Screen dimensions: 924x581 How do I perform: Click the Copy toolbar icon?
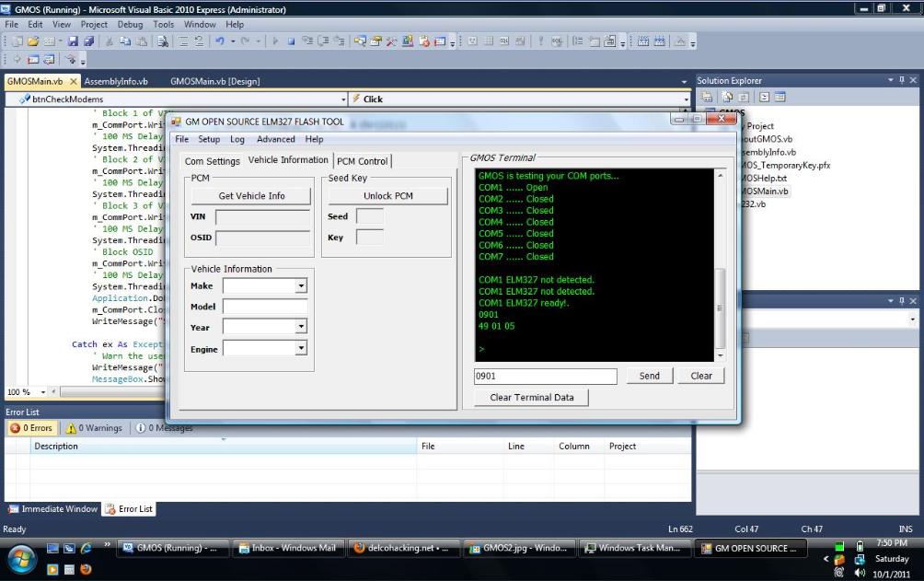(125, 41)
